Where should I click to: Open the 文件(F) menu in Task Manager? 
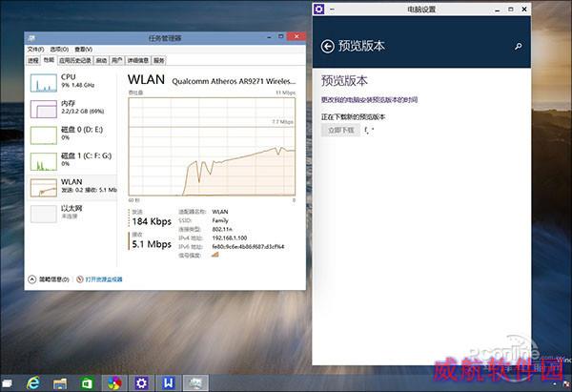(35, 50)
